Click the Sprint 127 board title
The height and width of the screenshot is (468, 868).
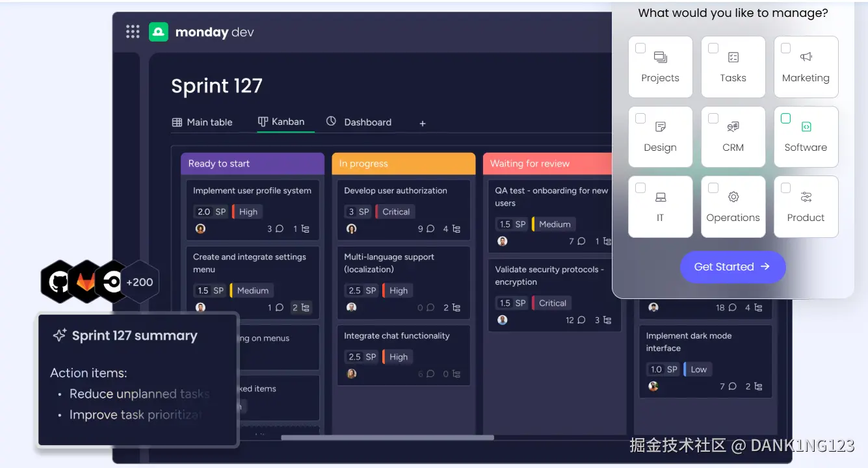217,86
